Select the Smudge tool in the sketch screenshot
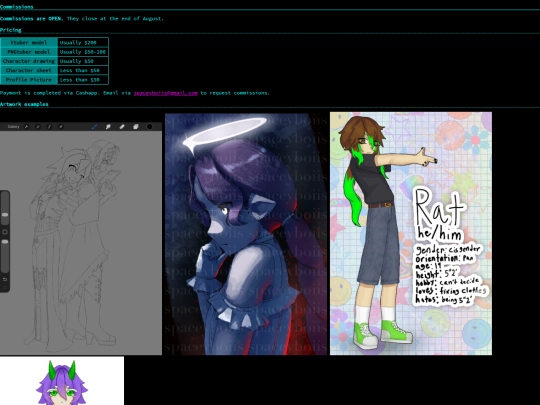The width and height of the screenshot is (540, 405). click(x=108, y=127)
